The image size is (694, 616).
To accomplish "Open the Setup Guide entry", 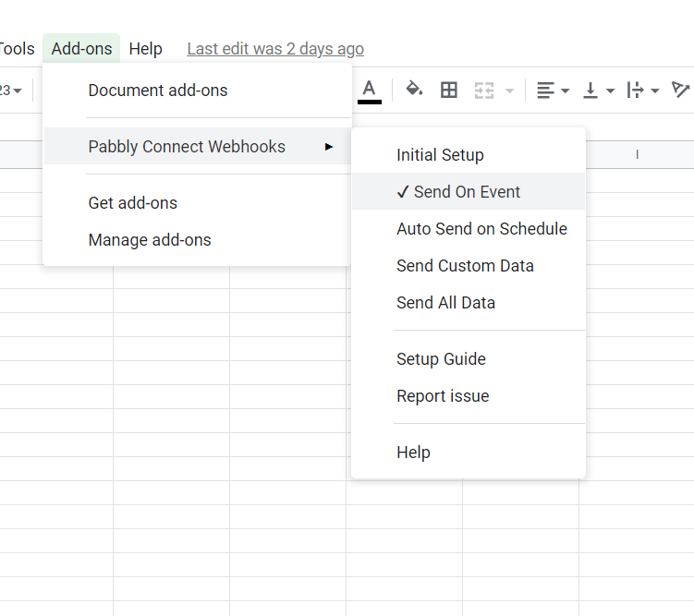I will coord(469,358).
